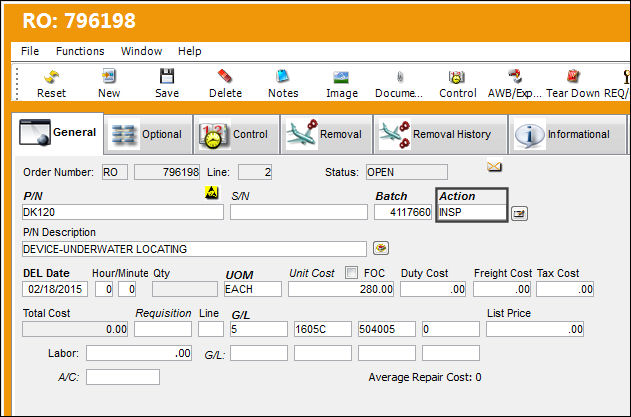Click the Reset toolbar icon

[52, 76]
